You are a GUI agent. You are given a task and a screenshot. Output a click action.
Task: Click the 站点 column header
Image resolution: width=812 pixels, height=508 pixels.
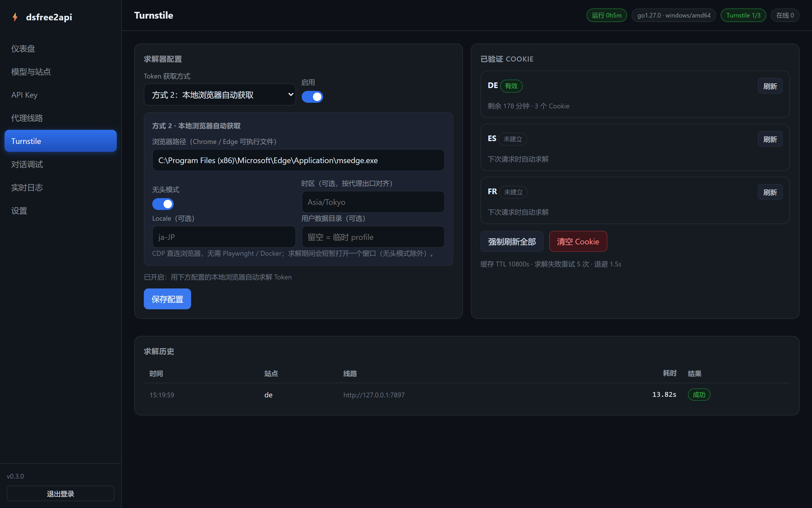click(x=271, y=374)
